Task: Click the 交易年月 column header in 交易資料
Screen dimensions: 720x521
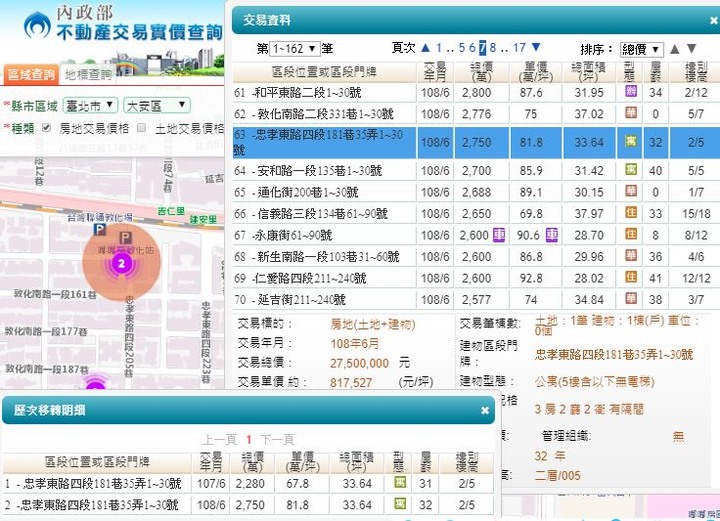Action: [435, 72]
